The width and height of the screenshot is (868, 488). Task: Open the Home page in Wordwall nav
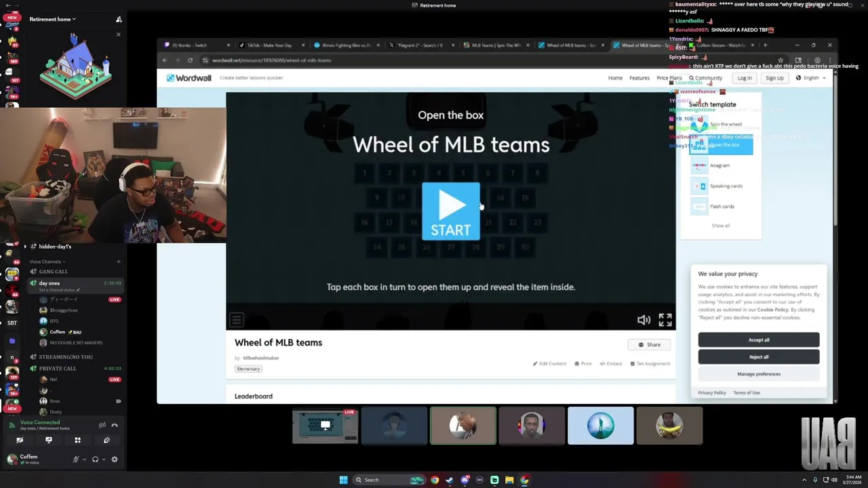[x=615, y=78]
